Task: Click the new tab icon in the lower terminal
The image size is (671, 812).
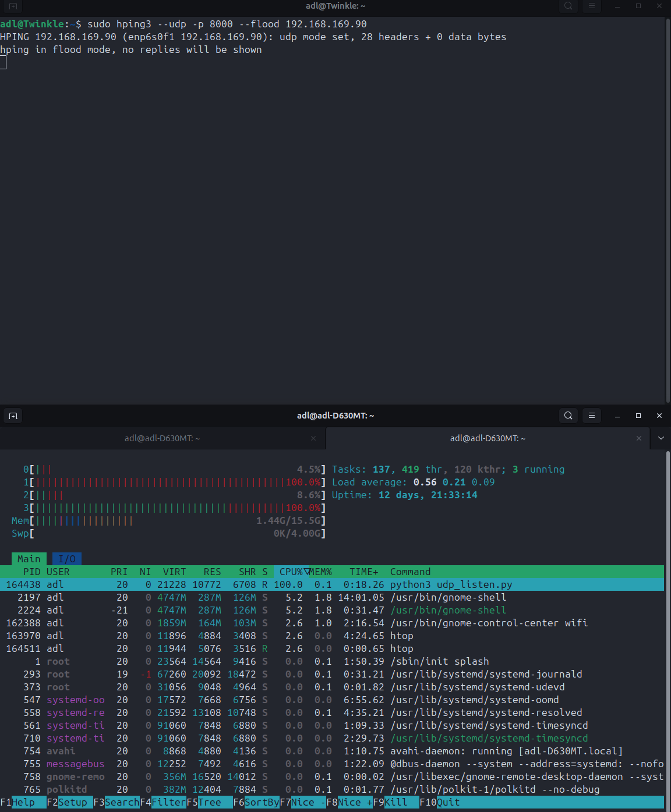Action: coord(13,416)
